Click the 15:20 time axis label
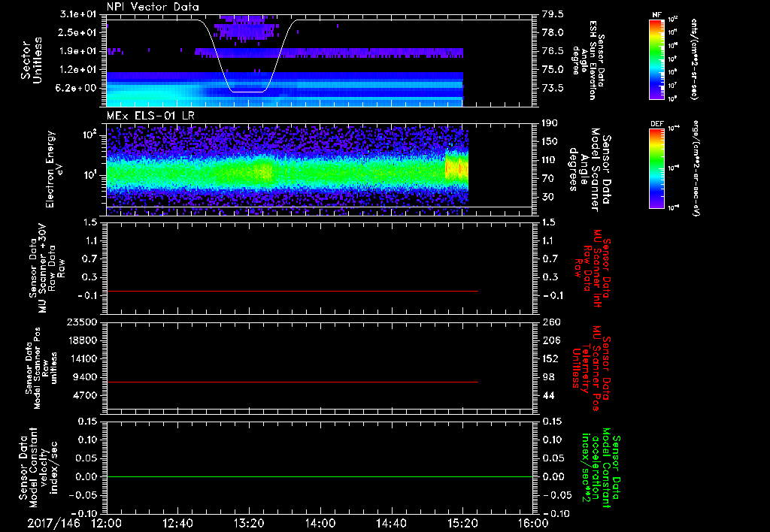Viewport: 770px width, 532px height. pos(462,523)
